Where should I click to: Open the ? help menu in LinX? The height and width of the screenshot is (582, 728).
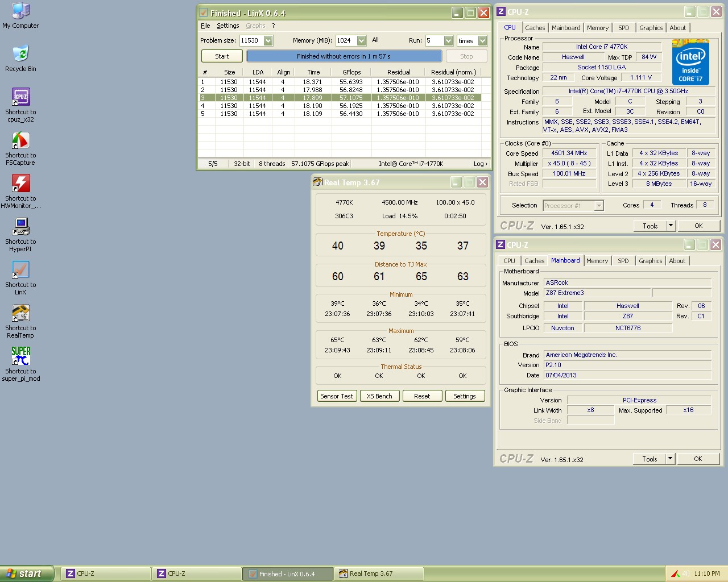click(x=274, y=26)
